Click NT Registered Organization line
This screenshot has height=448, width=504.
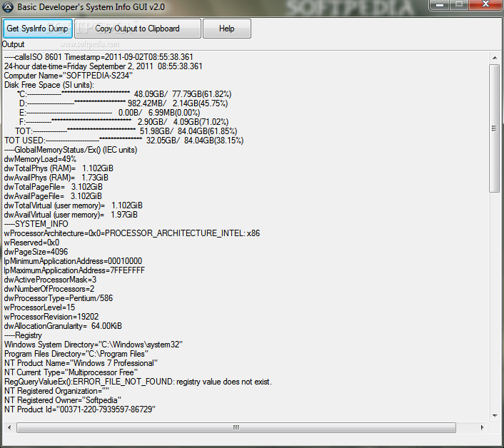coord(56,391)
